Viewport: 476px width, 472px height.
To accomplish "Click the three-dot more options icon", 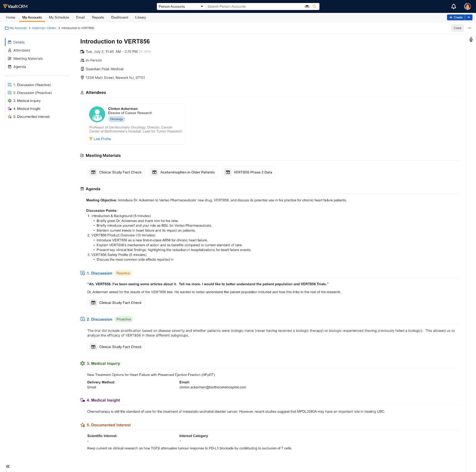I will click(469, 28).
